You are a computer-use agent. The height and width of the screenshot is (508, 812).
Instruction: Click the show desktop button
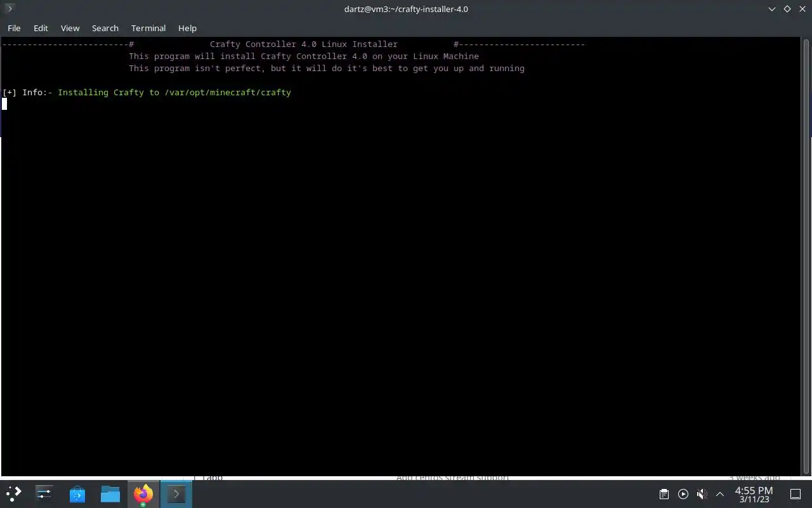click(795, 494)
